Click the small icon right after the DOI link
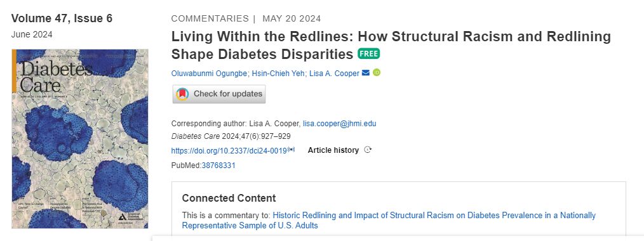This screenshot has height=241, width=644. point(291,150)
